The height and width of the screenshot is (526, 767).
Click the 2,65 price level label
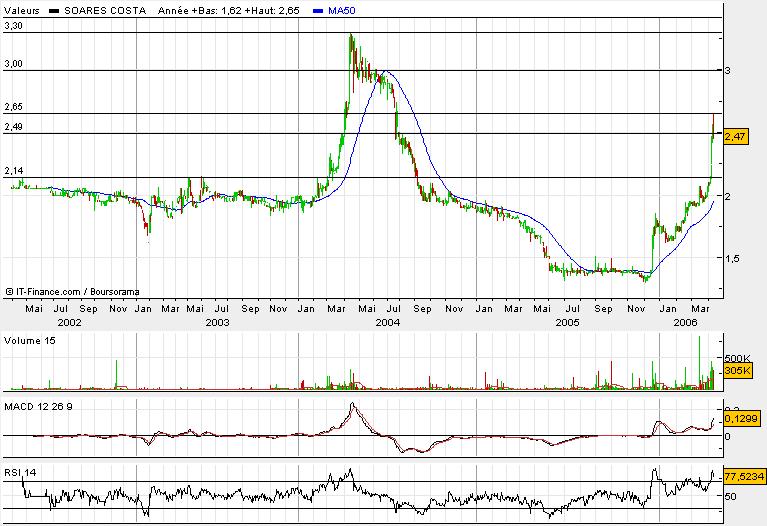pyautogui.click(x=13, y=107)
